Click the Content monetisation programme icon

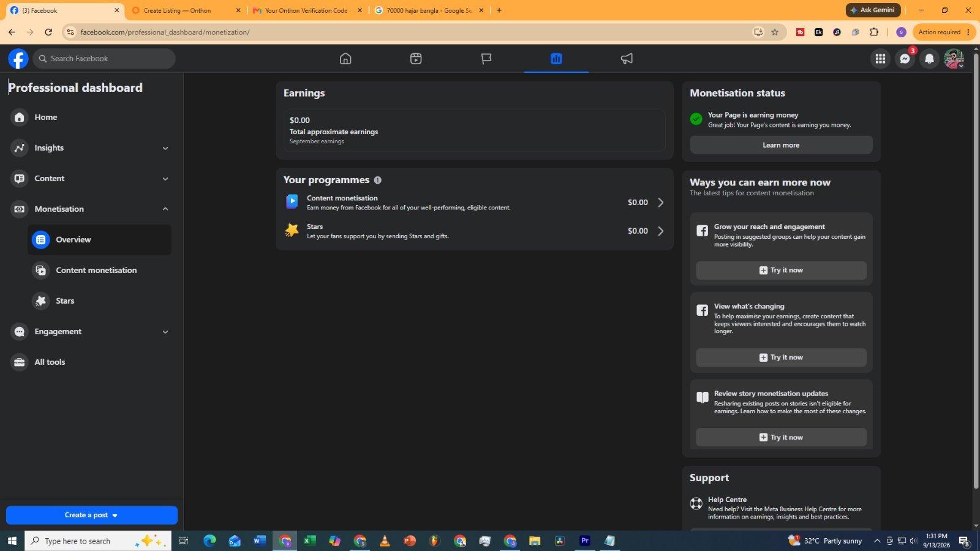pos(292,201)
